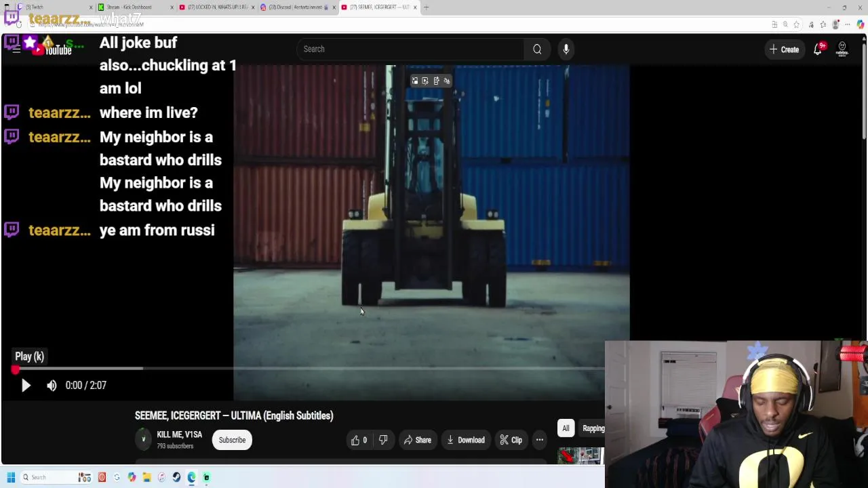The width and height of the screenshot is (868, 488).
Task: Click last icon in video overlay toolbar
Action: [x=447, y=81]
